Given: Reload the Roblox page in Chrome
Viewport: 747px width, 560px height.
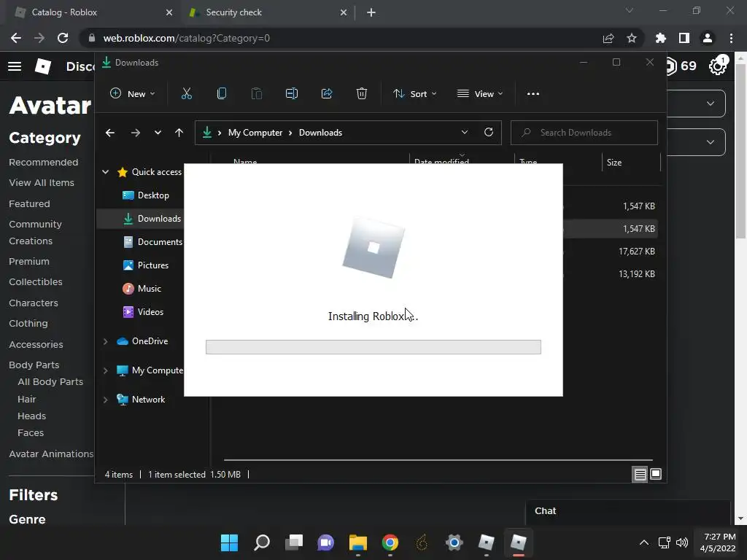Looking at the screenshot, I should [x=63, y=38].
